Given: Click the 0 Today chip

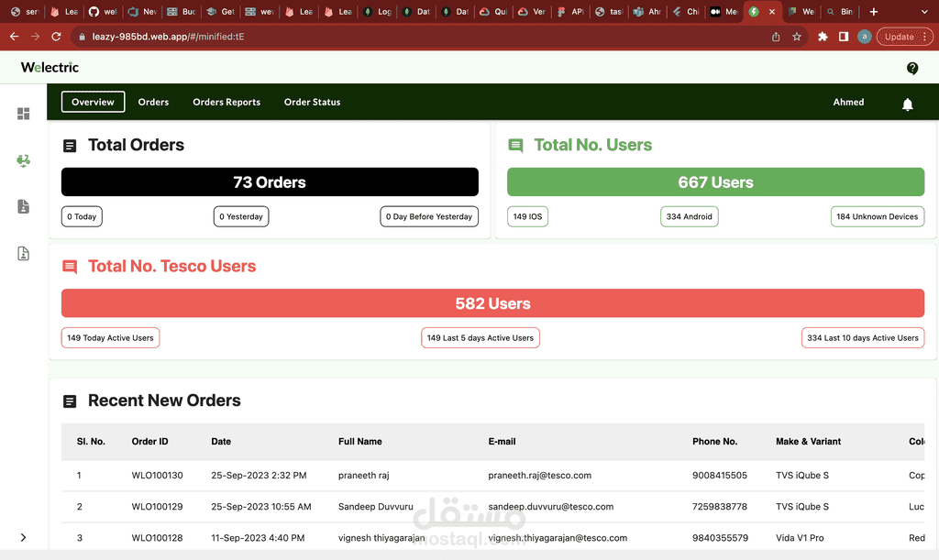Looking at the screenshot, I should pyautogui.click(x=82, y=216).
